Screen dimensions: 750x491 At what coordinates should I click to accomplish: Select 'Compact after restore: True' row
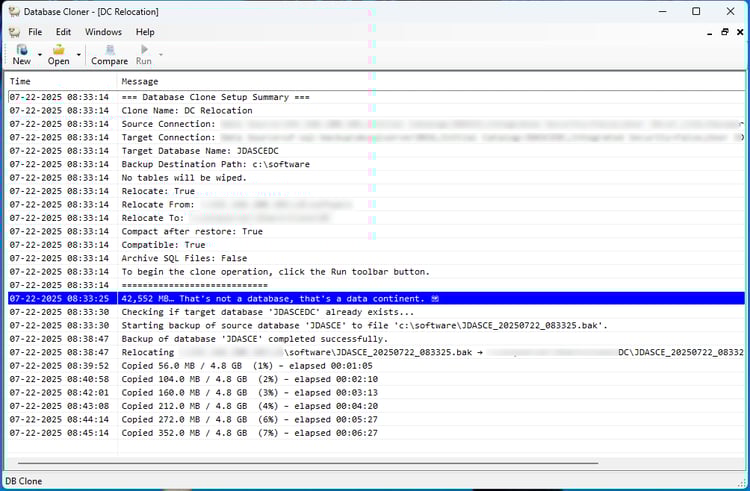(x=376, y=231)
